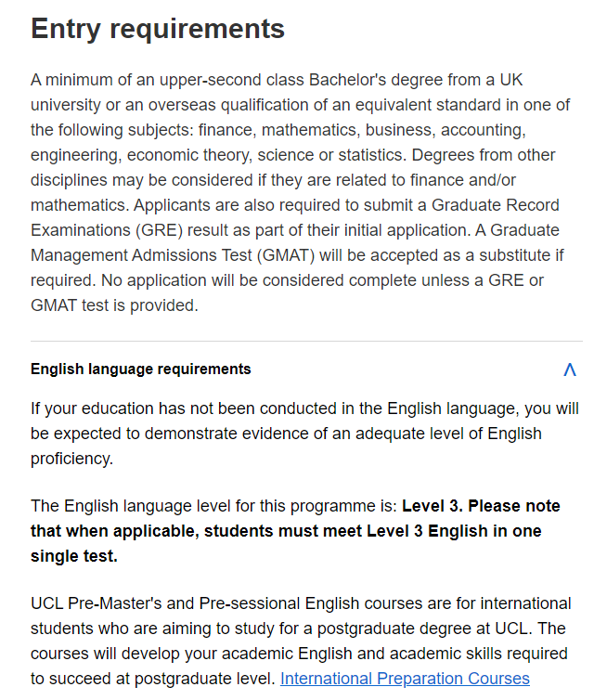Click the text "to succeed at postgraduate level."
Image resolution: width=594 pixels, height=700 pixels.
(x=153, y=679)
